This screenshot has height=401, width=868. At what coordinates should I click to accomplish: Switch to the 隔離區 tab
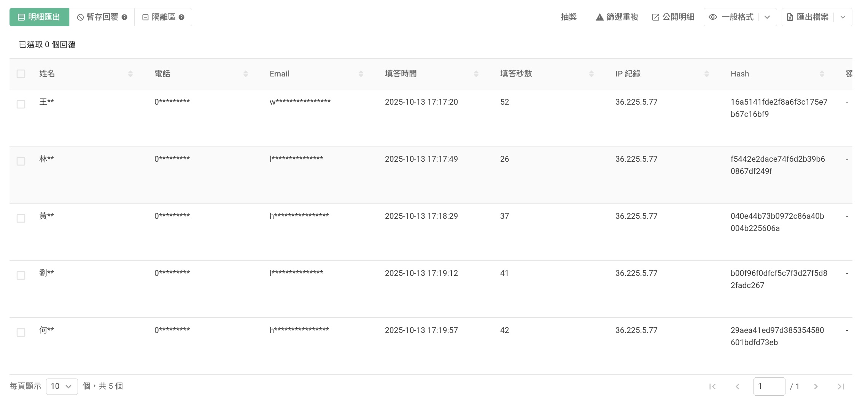tap(159, 17)
